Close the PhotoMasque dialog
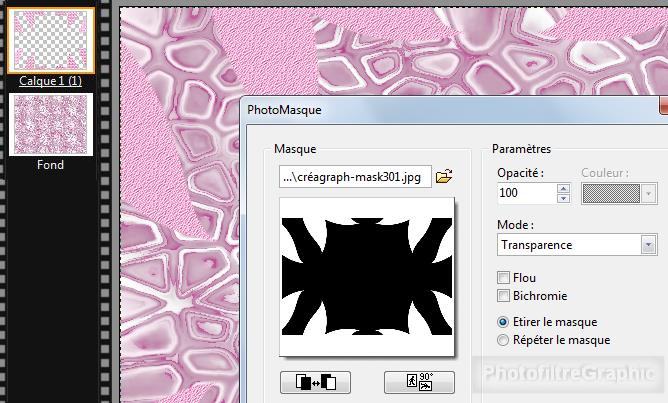The image size is (668, 403). click(664, 108)
